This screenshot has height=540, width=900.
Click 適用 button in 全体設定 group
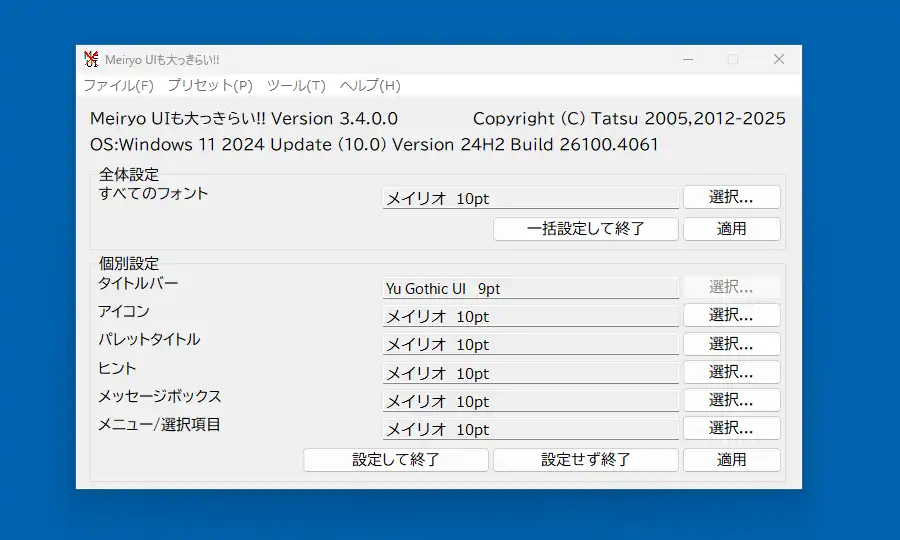[x=732, y=228]
